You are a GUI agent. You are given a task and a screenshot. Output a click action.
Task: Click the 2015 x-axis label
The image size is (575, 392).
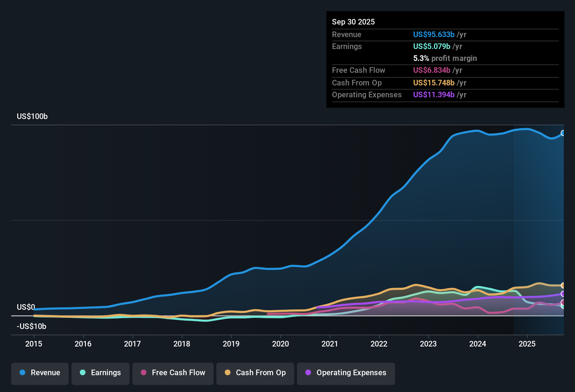pos(34,344)
